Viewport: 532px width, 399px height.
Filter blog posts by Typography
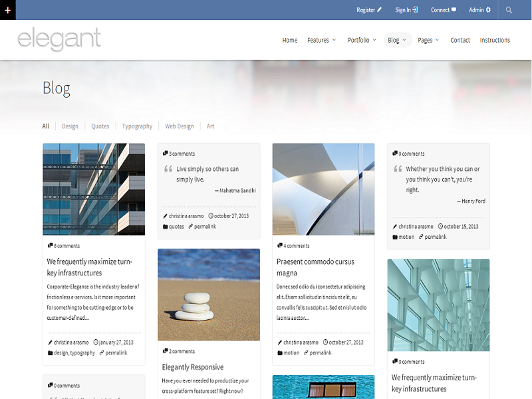click(x=137, y=126)
